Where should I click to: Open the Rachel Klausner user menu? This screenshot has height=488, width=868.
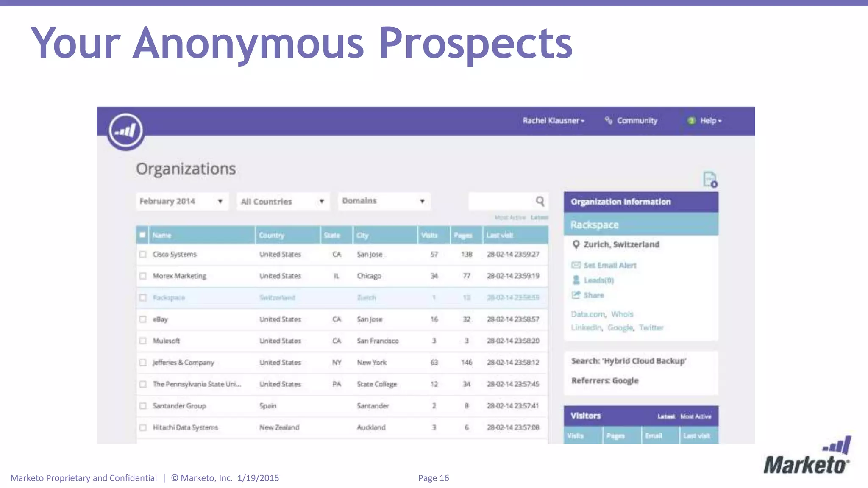click(554, 121)
